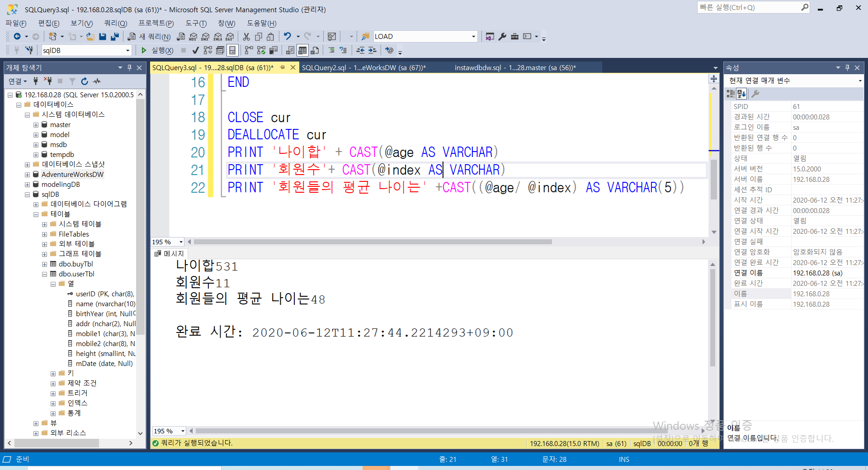This screenshot has height=470, width=868.
Task: Pin the active SQLQuery3.sql tab
Action: coord(283,67)
